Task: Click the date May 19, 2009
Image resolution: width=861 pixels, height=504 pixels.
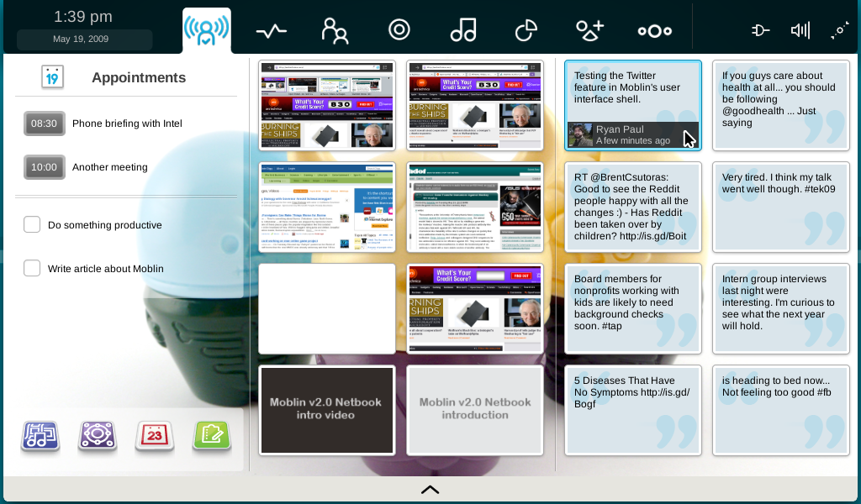Action: (81, 39)
